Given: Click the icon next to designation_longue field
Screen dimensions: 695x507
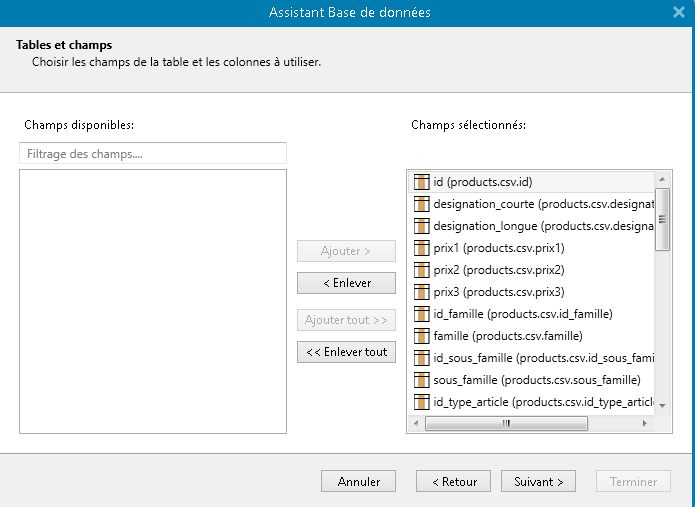Looking at the screenshot, I should (x=421, y=226).
